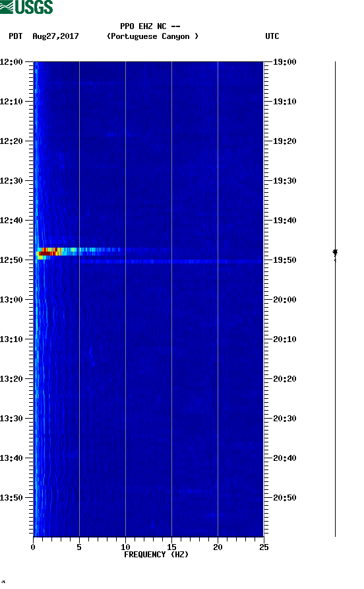
Task: Click the '20:50' UTC time label
Action: click(284, 498)
